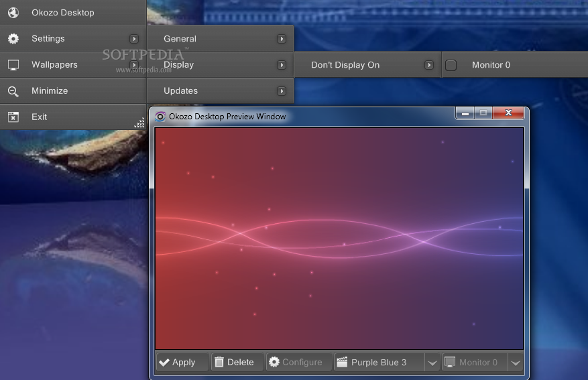The image size is (588, 380).
Task: Click the Configure button
Action: [x=299, y=362]
